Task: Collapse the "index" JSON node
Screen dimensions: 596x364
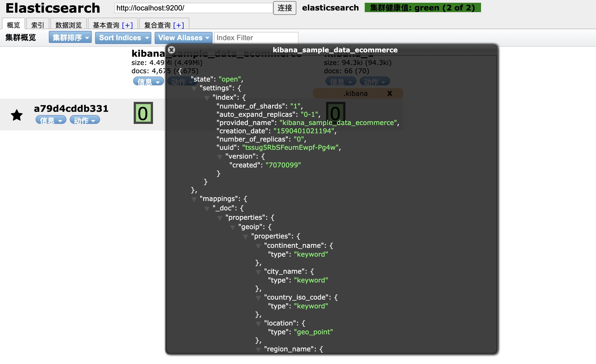Action: [x=207, y=98]
